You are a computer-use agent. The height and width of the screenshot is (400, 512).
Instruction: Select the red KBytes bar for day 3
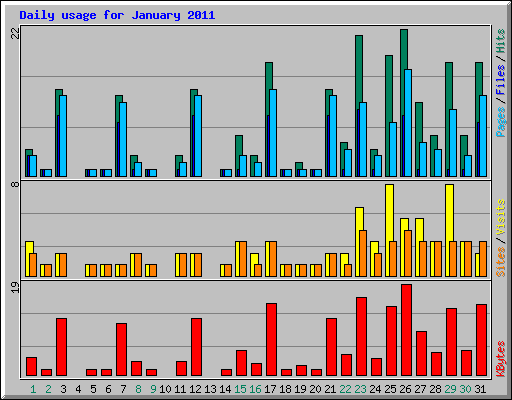tap(61, 347)
